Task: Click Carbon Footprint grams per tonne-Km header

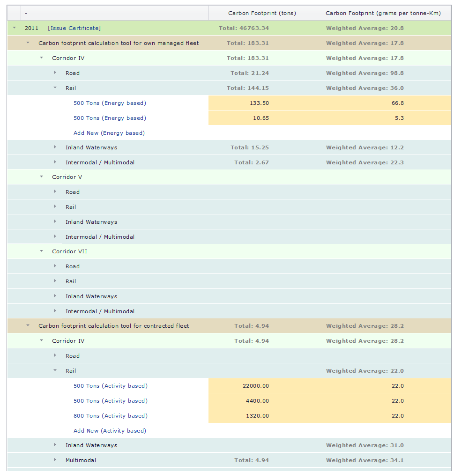Action: tap(383, 13)
